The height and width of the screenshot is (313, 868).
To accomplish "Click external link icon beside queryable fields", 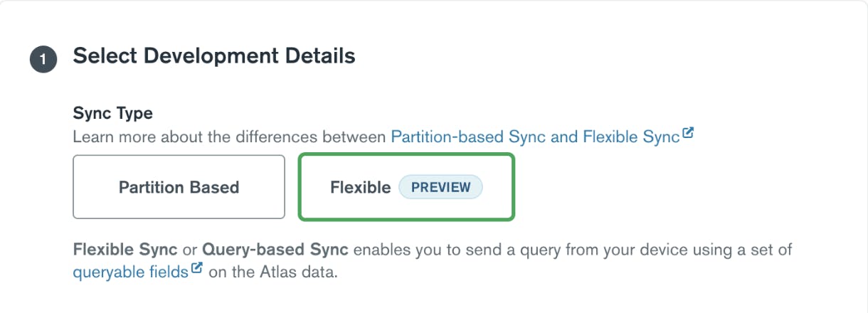I will coord(197,270).
